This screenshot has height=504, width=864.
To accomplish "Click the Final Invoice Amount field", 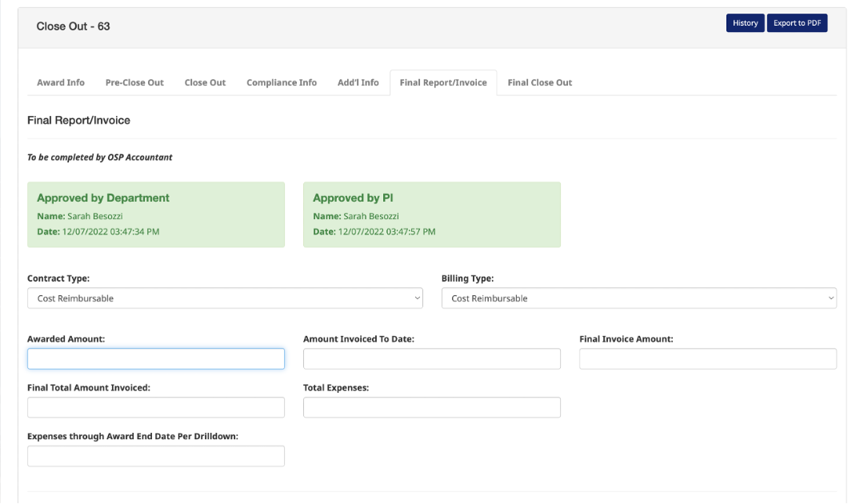I will pyautogui.click(x=708, y=358).
